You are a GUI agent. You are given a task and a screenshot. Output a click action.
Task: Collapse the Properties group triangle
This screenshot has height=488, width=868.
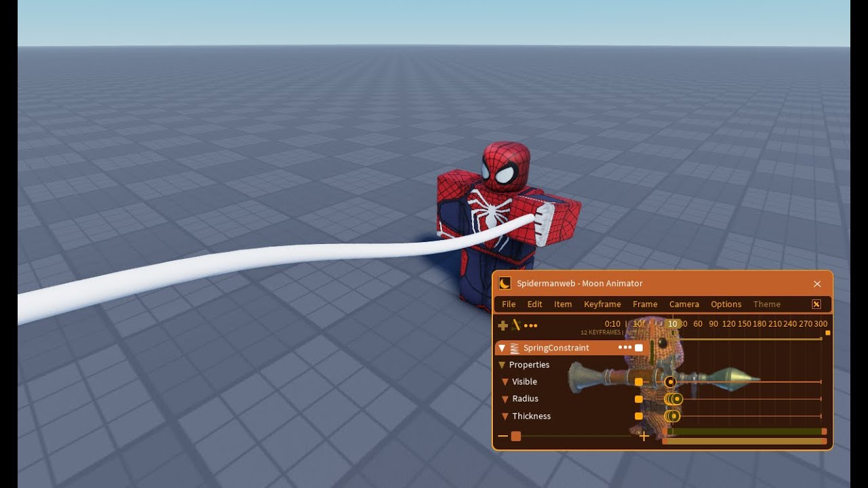tap(502, 365)
